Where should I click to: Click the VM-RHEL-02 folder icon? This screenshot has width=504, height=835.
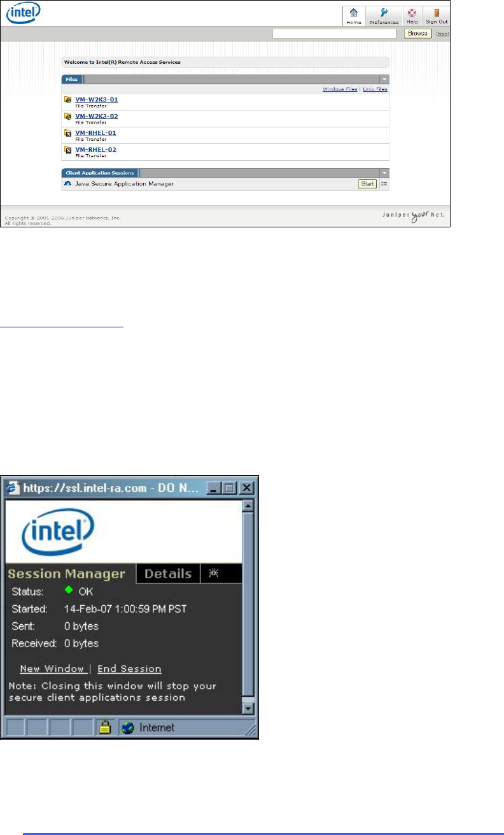[67, 150]
